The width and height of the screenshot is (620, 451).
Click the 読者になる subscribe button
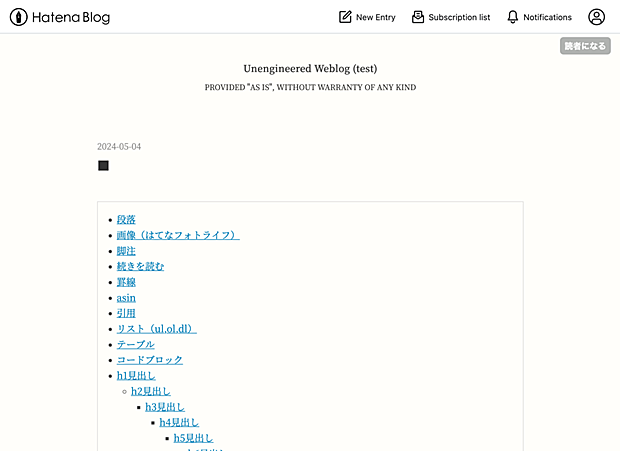pos(585,46)
